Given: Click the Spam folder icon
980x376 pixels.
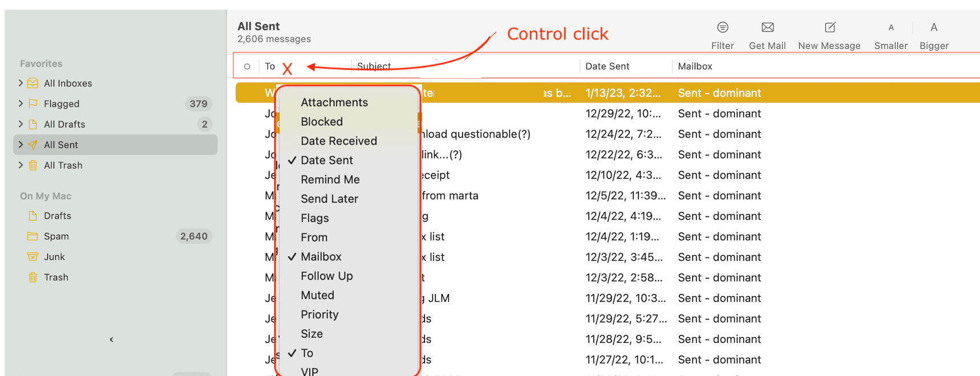Looking at the screenshot, I should click(x=32, y=236).
